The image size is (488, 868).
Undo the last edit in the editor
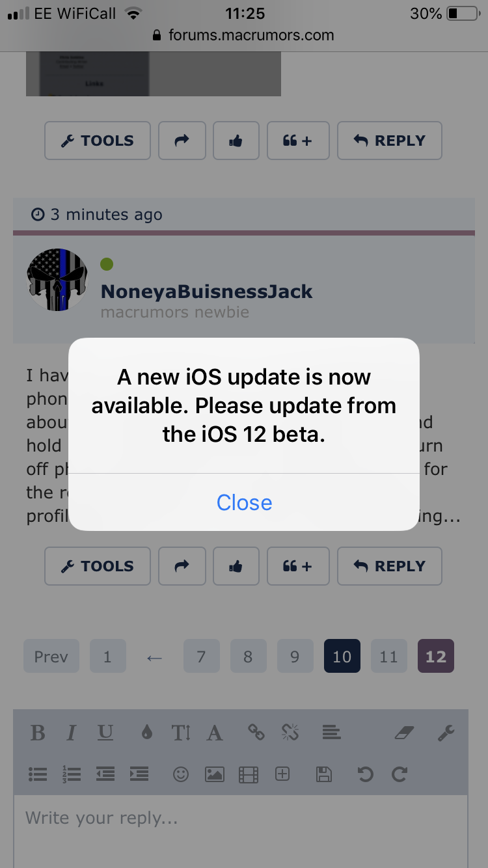365,774
